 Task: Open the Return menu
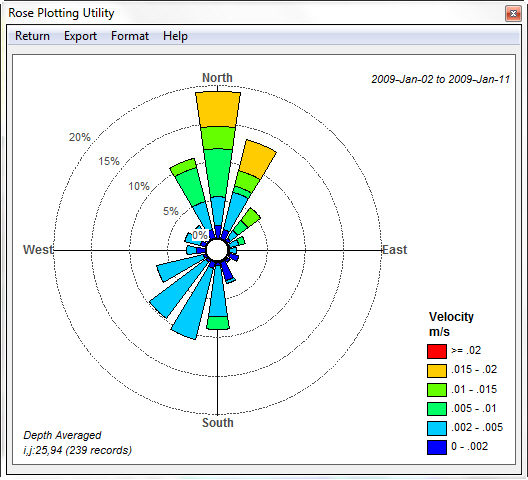click(x=32, y=36)
